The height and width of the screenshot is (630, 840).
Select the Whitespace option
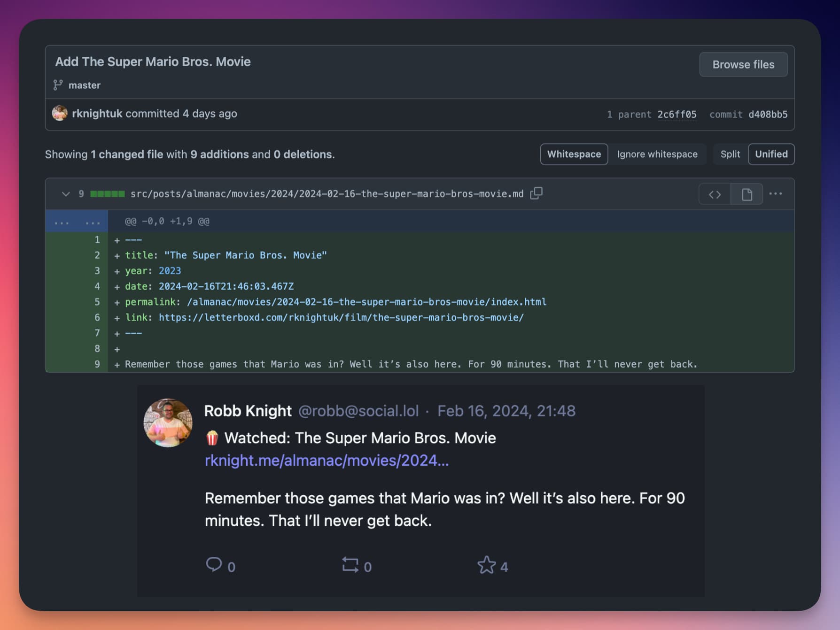[574, 154]
